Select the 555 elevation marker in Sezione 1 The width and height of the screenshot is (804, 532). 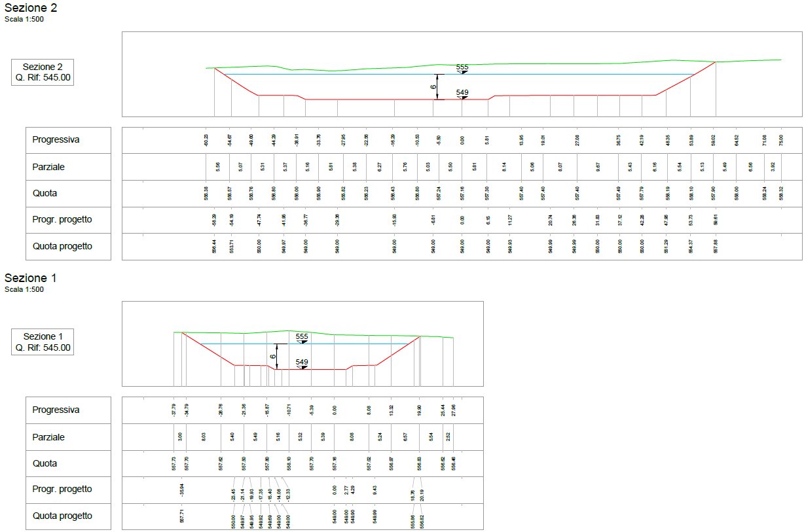coord(302,338)
